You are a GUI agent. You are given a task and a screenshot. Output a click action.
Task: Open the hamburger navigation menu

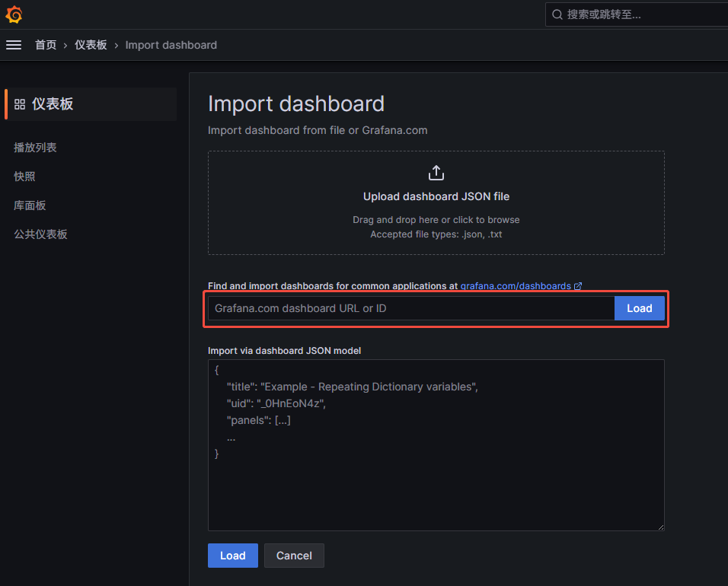coord(14,45)
